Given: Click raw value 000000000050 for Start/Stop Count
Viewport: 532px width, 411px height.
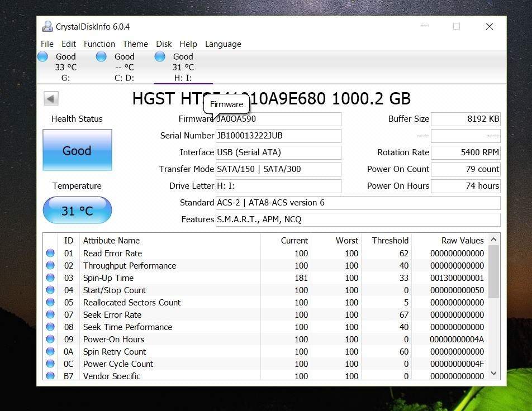Looking at the screenshot, I should click(x=457, y=290).
